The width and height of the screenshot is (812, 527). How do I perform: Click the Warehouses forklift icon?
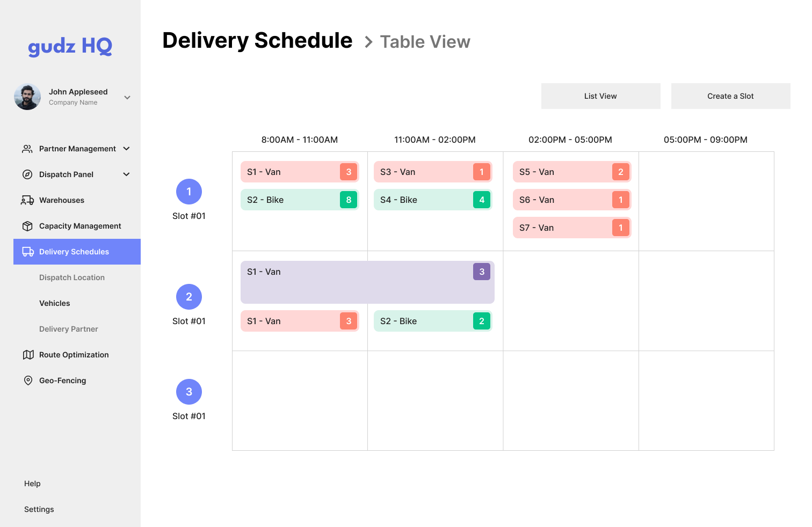[27, 200]
